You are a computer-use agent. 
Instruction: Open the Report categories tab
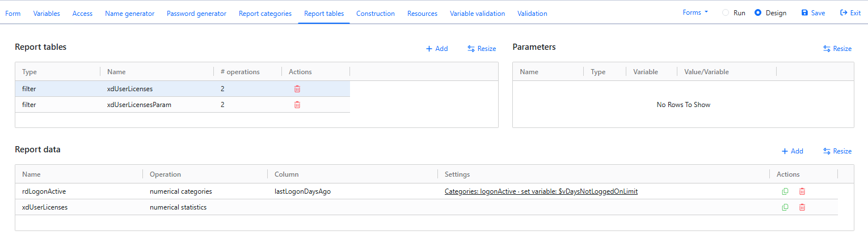tap(265, 14)
